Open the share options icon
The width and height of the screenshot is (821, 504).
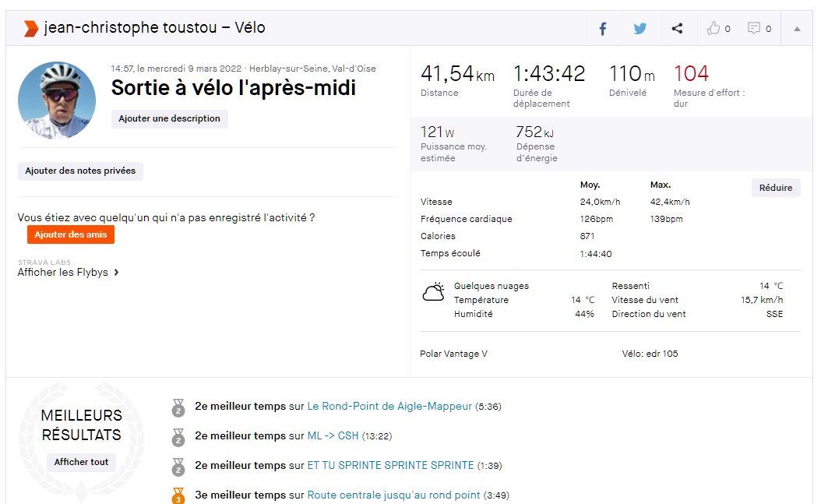tap(677, 29)
